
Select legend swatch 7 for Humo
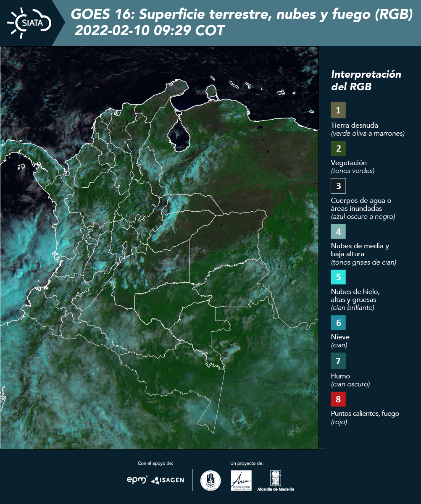point(338,361)
